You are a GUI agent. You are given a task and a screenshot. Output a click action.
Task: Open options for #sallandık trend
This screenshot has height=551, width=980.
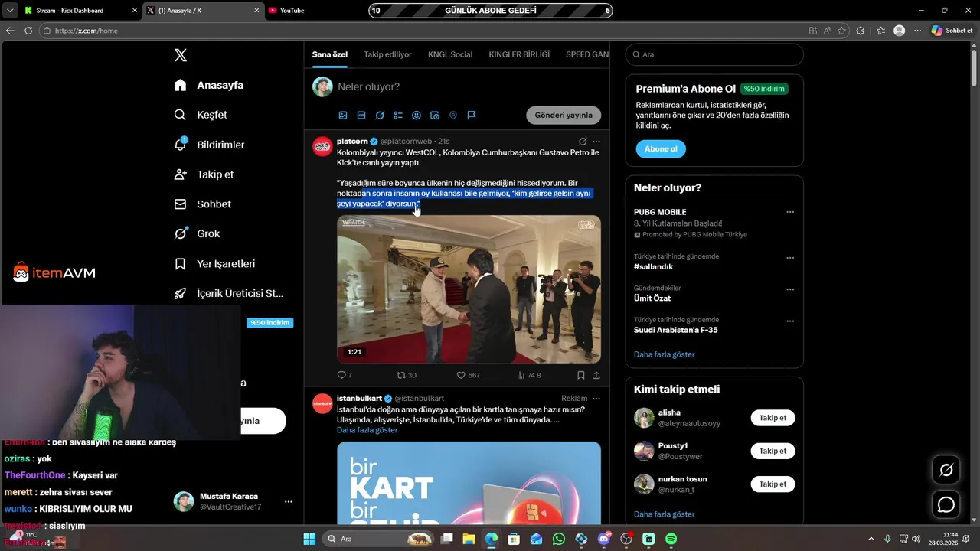pyautogui.click(x=790, y=258)
